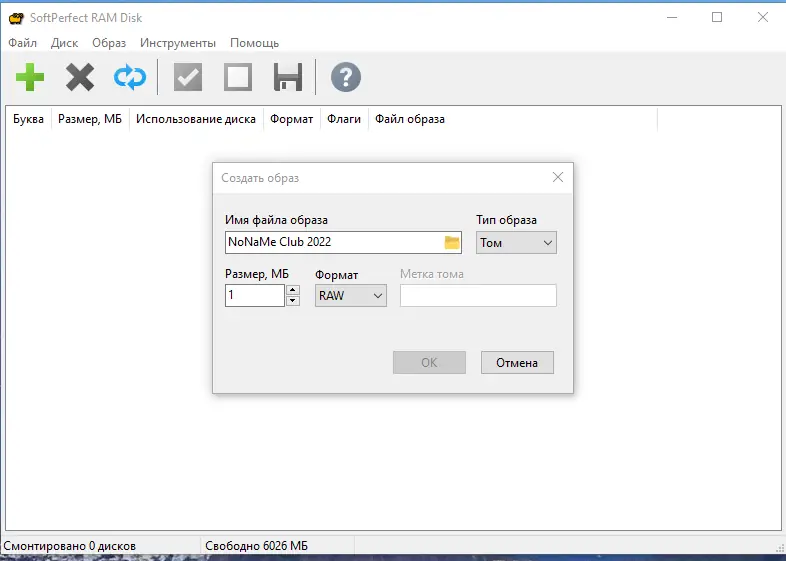
Task: Click the yellow folder browse icon
Action: (452, 242)
